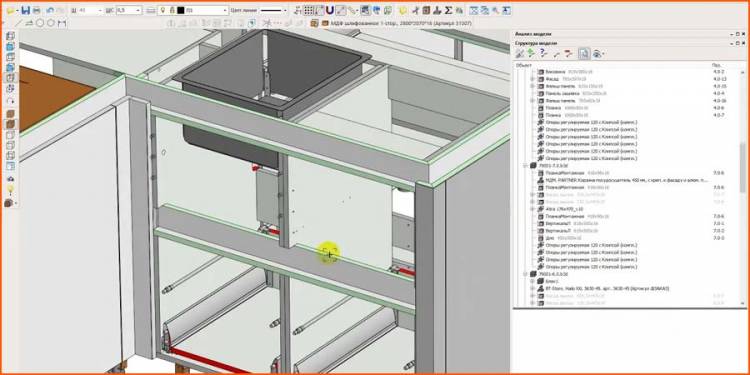Select the circle drawing tool
This screenshot has height=375, width=750.
click(40, 22)
